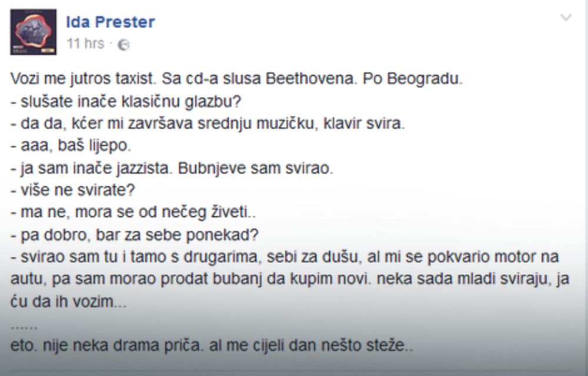Click the Ida Prester name link

point(111,22)
